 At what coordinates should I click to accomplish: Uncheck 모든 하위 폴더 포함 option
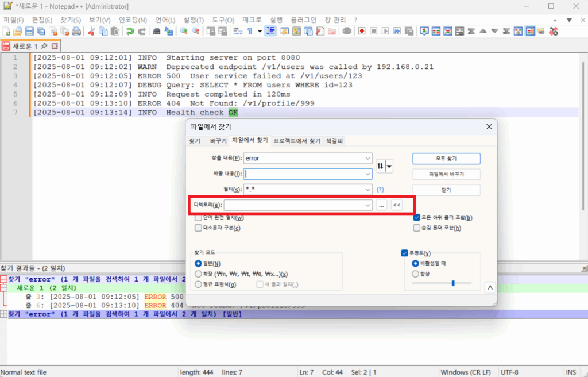pyautogui.click(x=417, y=218)
